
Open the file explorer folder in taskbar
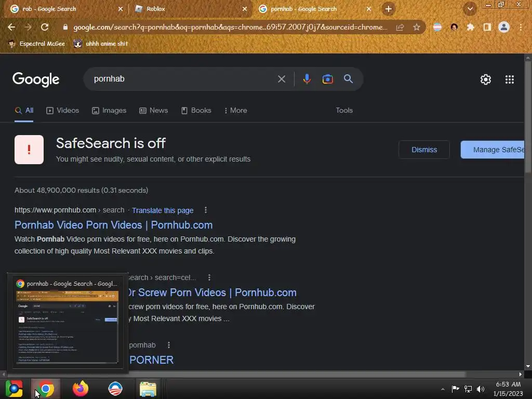148,389
